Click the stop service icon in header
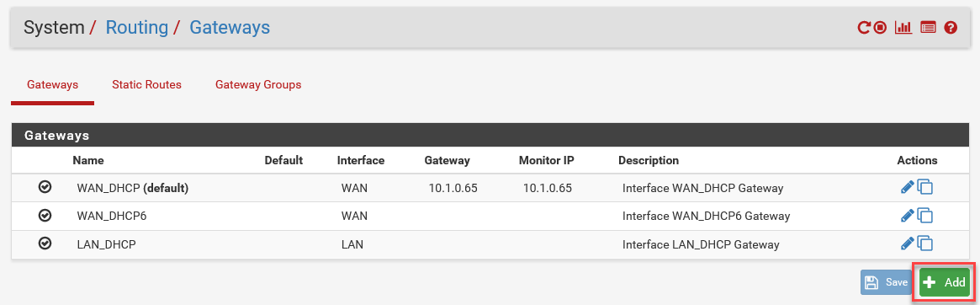 click(x=880, y=28)
